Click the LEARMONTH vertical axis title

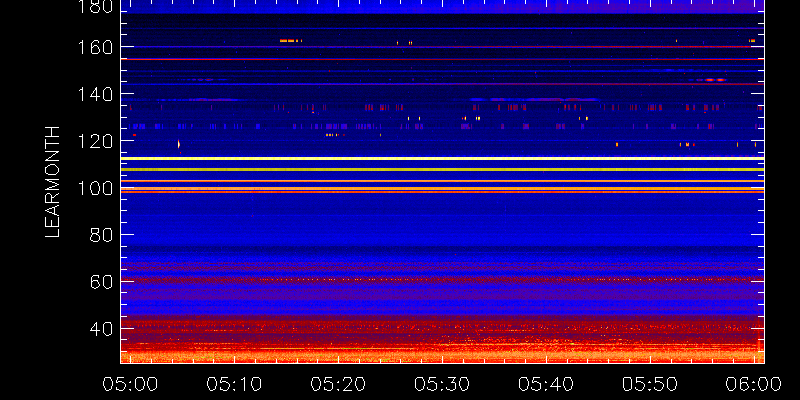(x=53, y=182)
